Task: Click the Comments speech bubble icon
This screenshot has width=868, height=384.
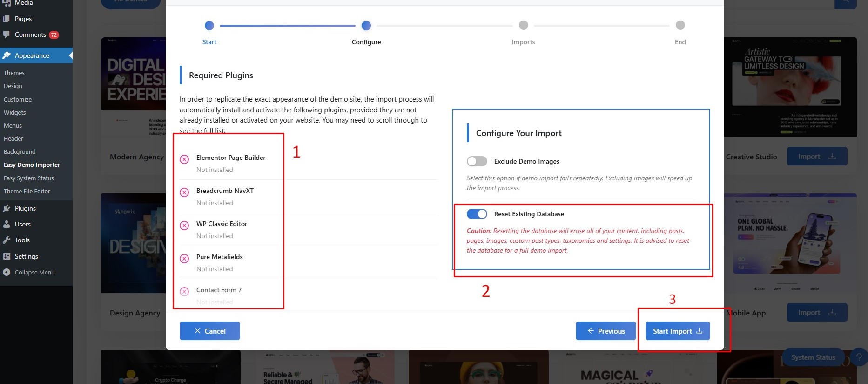Action: click(x=7, y=34)
